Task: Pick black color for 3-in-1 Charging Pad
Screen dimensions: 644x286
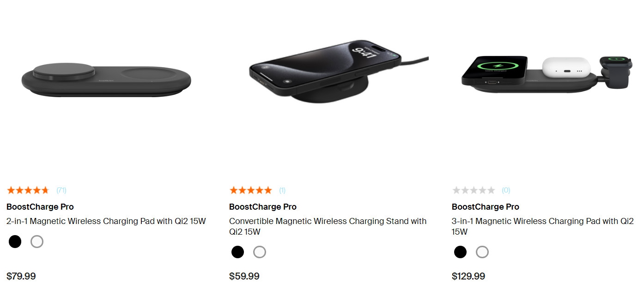Action: tap(460, 252)
